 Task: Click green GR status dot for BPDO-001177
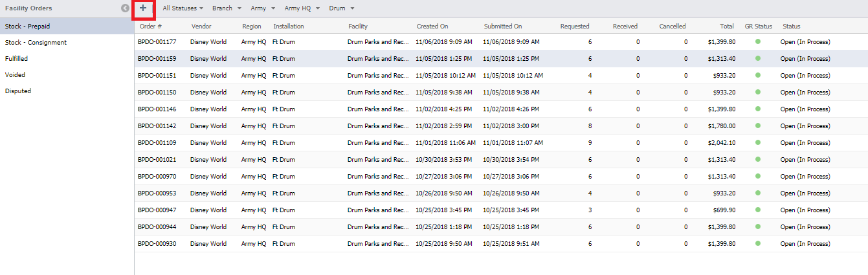click(758, 41)
